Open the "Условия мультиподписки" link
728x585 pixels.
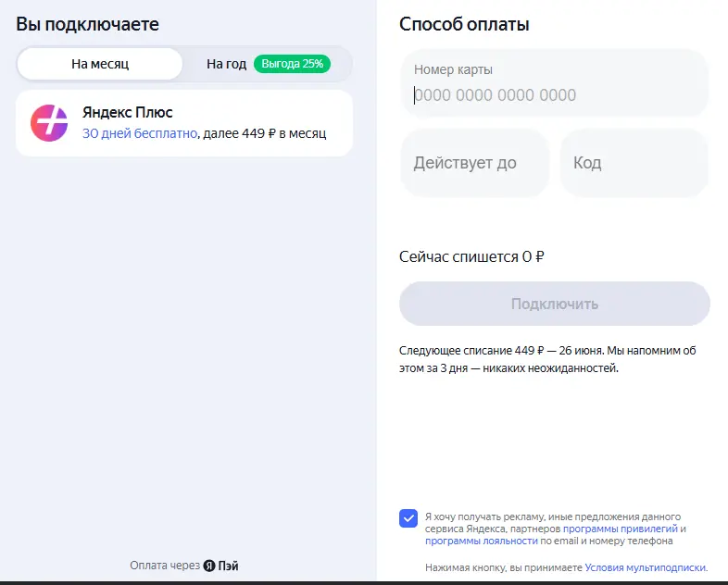point(646,567)
